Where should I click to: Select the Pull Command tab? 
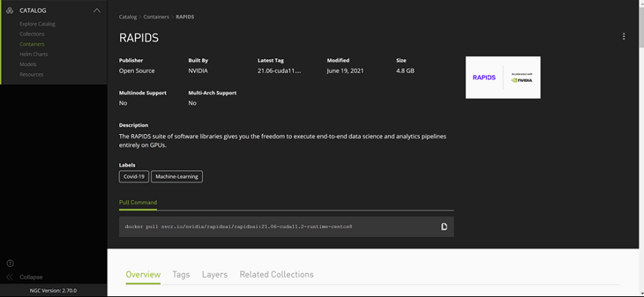tap(138, 202)
